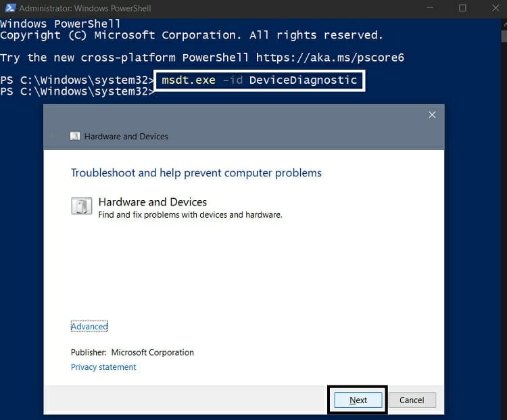This screenshot has width=507, height=420.
Task: Cancel the troubleshooter wizard
Action: pyautogui.click(x=412, y=400)
